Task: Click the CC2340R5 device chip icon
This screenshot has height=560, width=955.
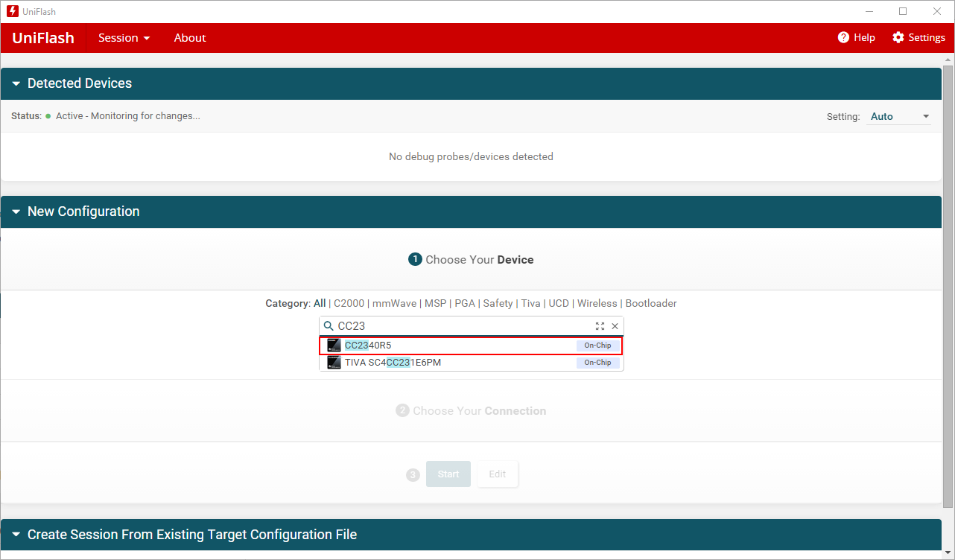Action: (x=334, y=346)
